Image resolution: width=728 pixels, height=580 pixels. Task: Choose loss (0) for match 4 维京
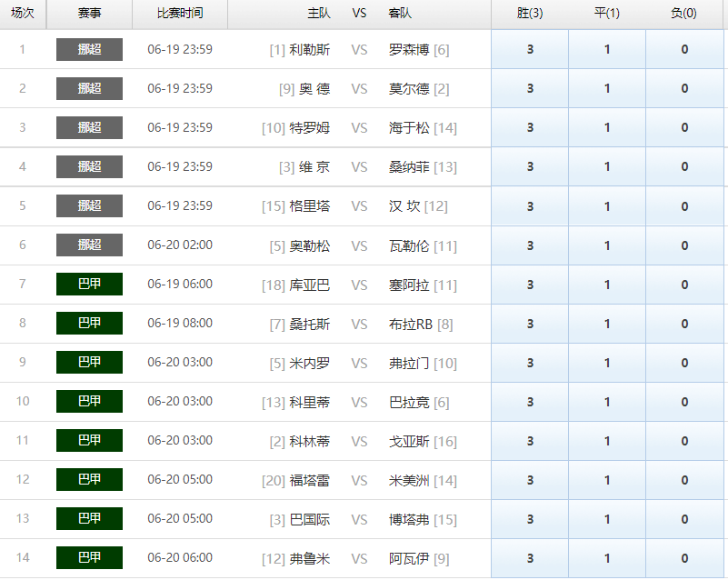coord(684,166)
